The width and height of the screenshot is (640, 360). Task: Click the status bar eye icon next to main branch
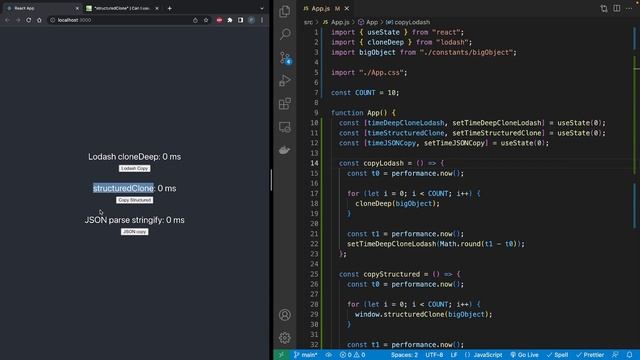pos(329,355)
